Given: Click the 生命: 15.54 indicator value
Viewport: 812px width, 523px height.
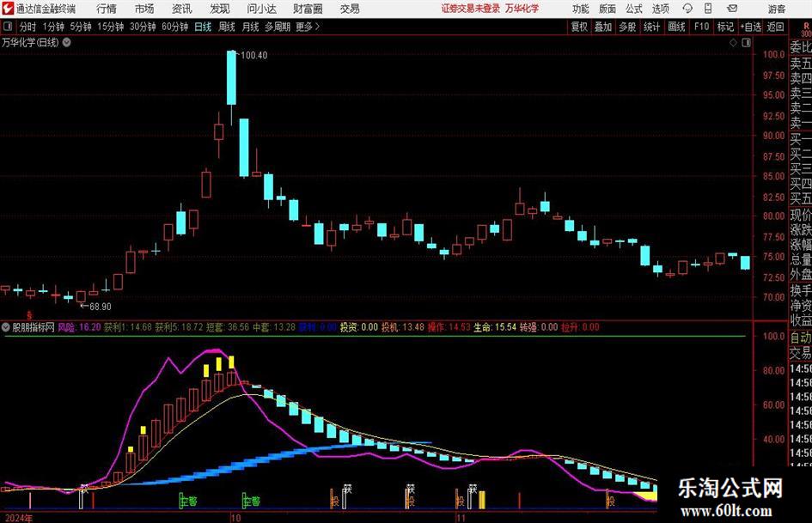Looking at the screenshot, I should 495,327.
